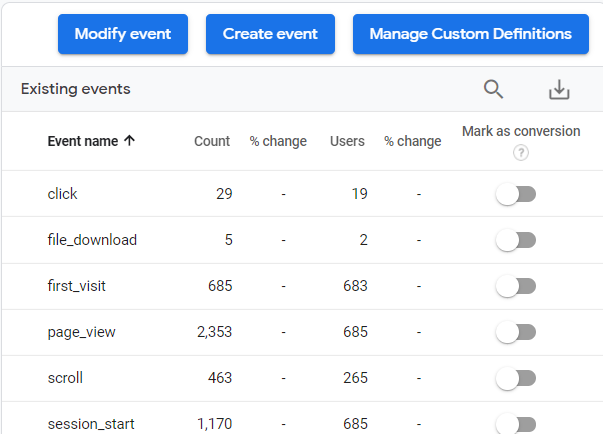The image size is (603, 434).
Task: Click the Create event button
Action: (x=270, y=34)
